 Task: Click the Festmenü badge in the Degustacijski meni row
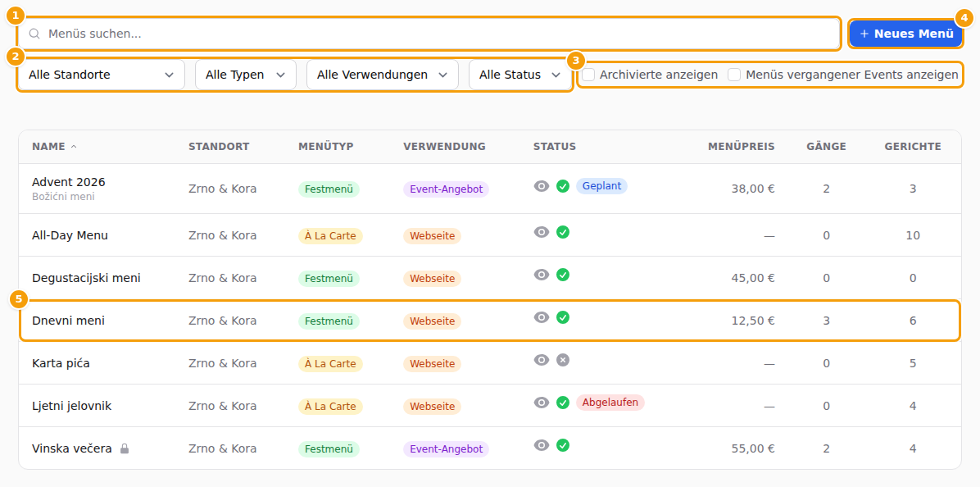[329, 279]
